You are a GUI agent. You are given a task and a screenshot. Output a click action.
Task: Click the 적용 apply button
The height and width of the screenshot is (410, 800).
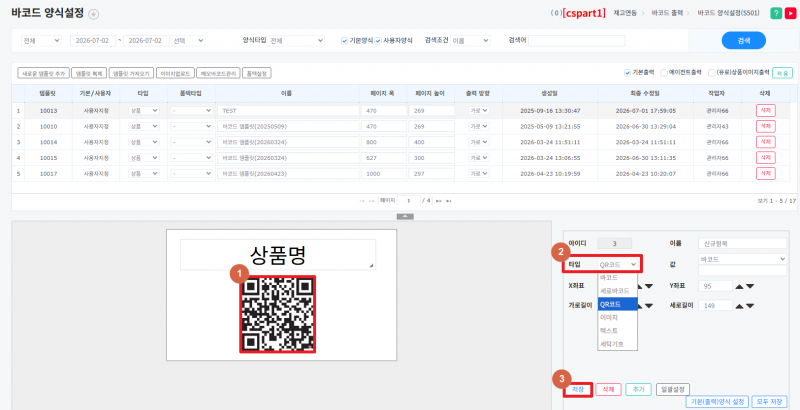click(x=782, y=73)
